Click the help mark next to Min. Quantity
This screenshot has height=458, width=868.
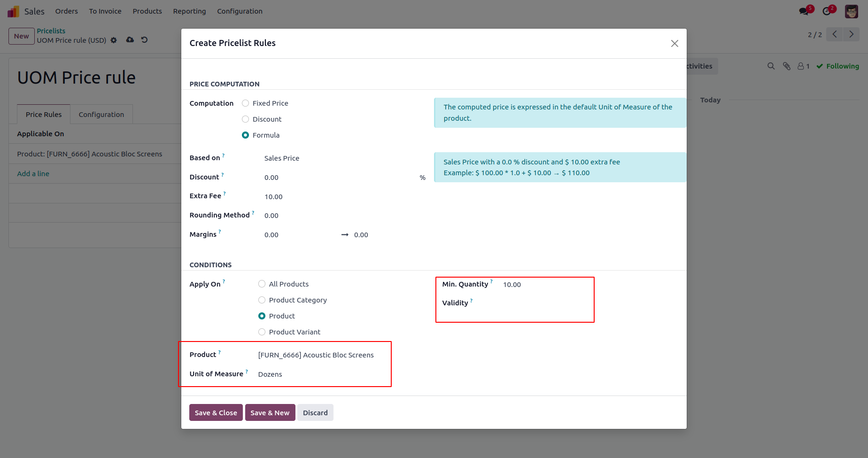pyautogui.click(x=491, y=282)
